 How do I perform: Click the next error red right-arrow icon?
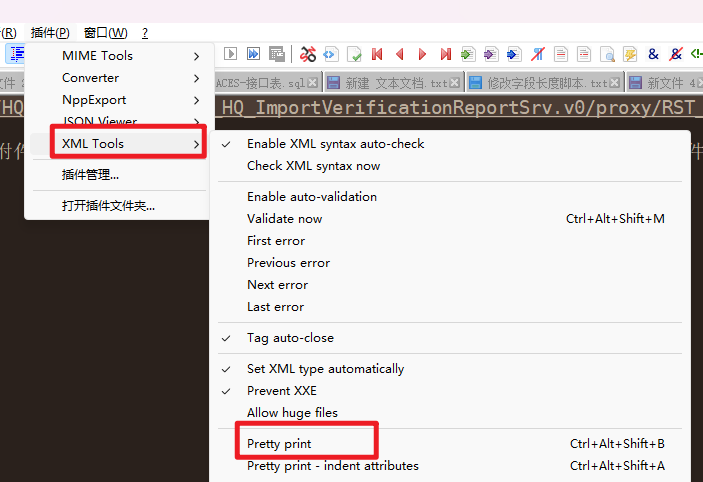point(422,54)
